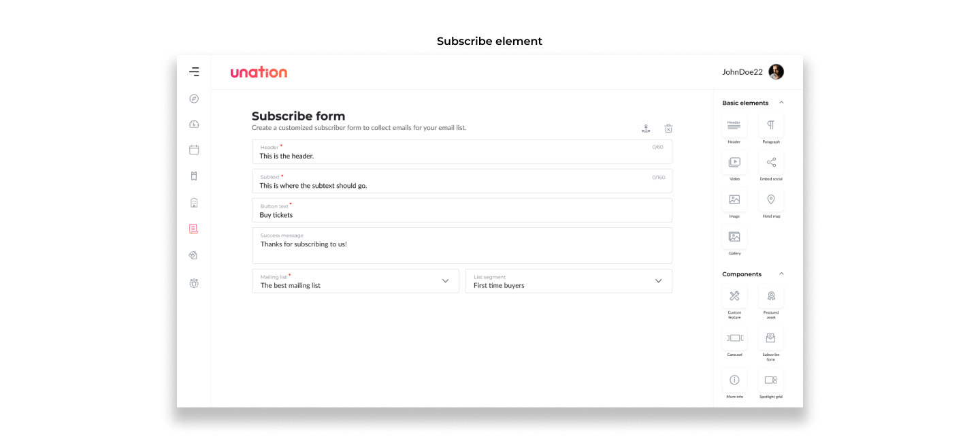Open the calendar page in sidebar
This screenshot has height=441, width=980.
point(194,150)
